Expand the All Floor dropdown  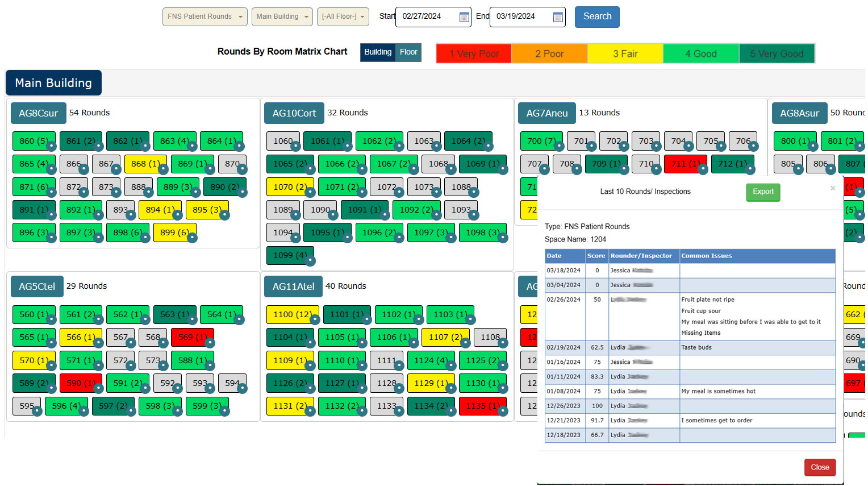pos(343,17)
